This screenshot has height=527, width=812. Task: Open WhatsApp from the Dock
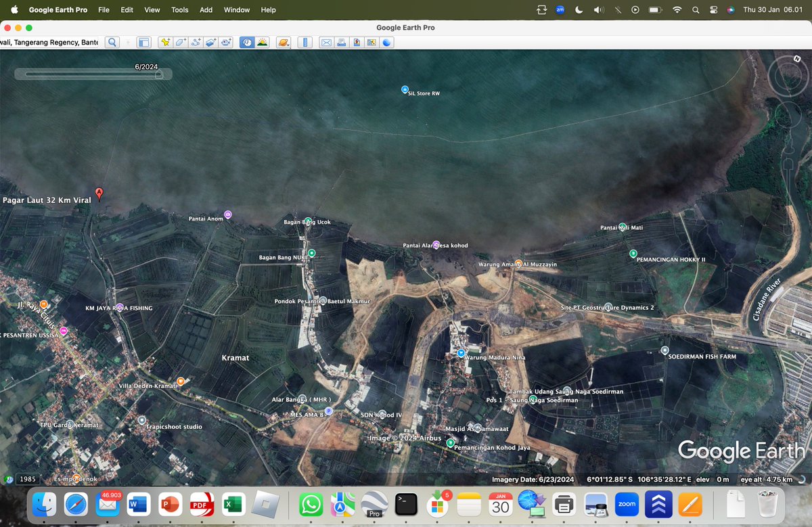coord(311,504)
